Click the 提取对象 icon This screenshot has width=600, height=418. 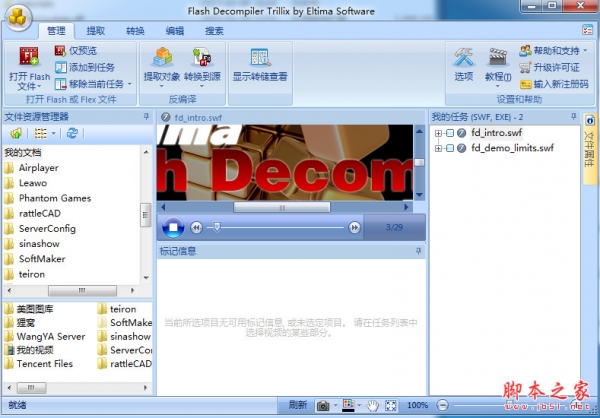[162, 57]
